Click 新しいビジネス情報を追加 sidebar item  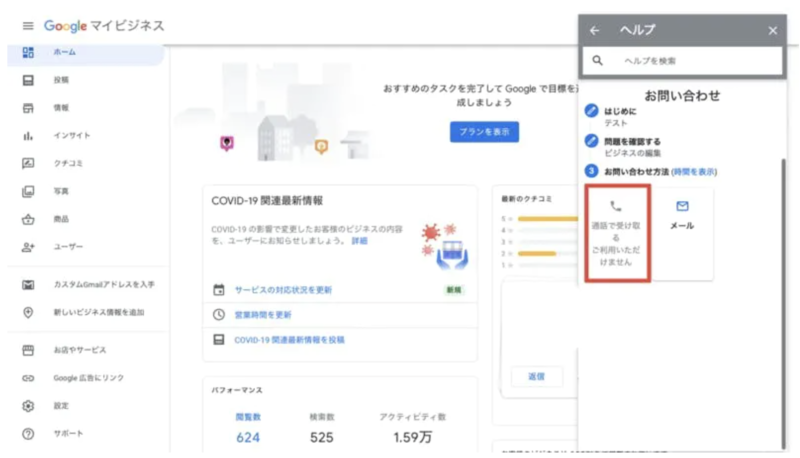point(99,312)
